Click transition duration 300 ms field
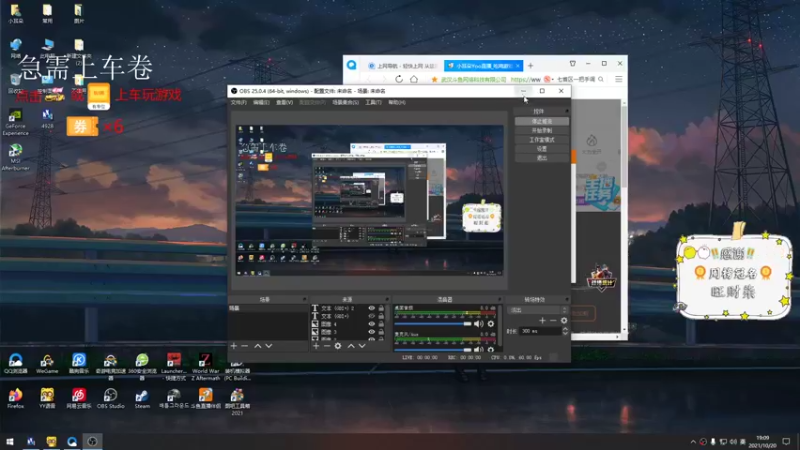The width and height of the screenshot is (800, 450). point(540,331)
